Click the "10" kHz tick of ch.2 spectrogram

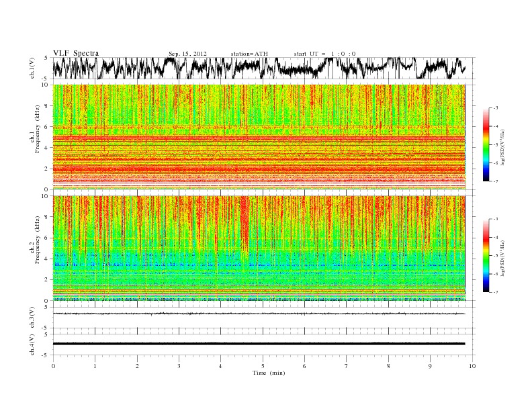(x=46, y=196)
